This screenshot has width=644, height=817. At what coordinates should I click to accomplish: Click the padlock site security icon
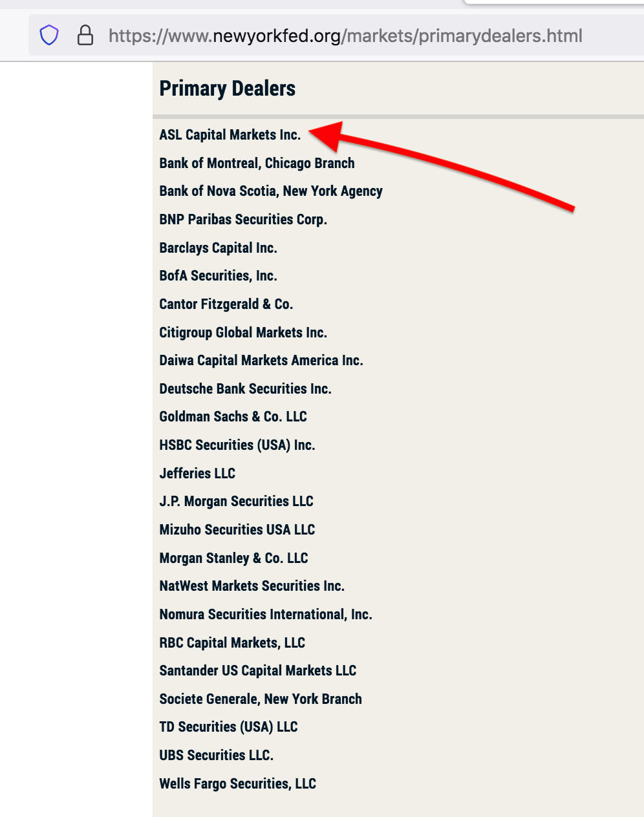(x=85, y=35)
